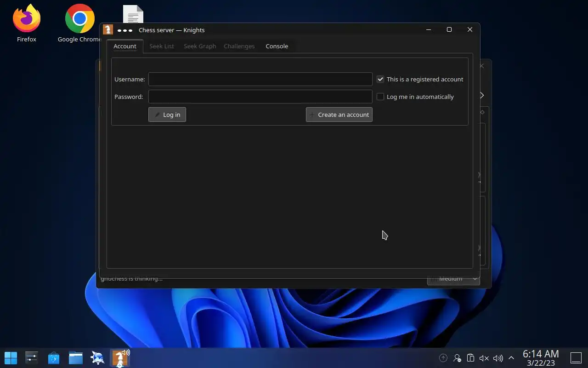
Task: Open the Seek Graph tab
Action: [200, 46]
